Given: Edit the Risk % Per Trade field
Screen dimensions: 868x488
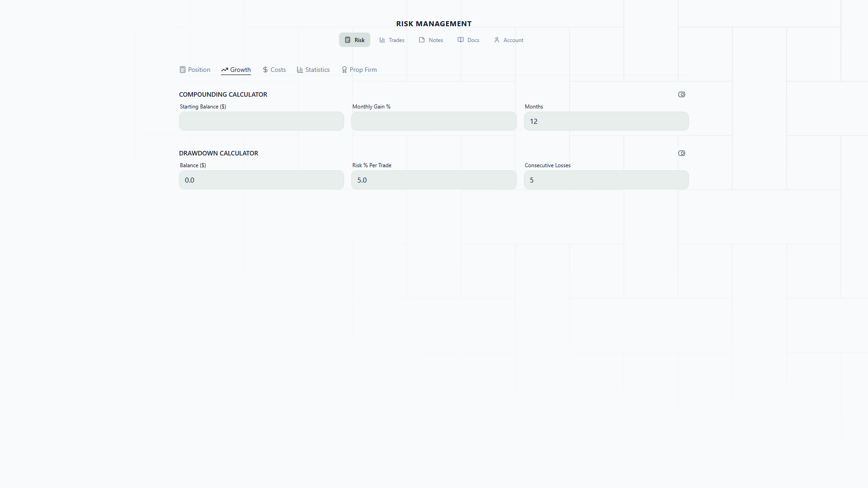Looking at the screenshot, I should click(434, 180).
